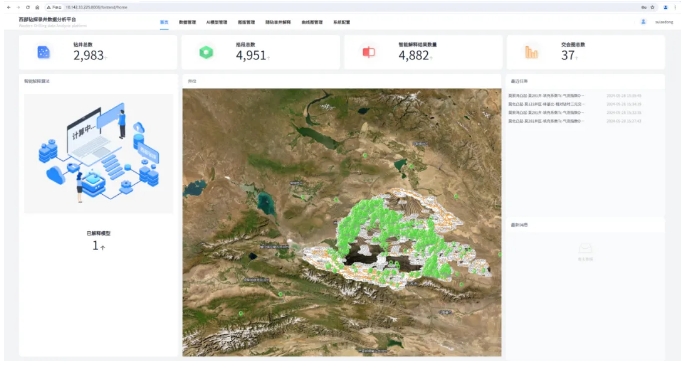Click the green hexagon icon beside 4,951
The height and width of the screenshot is (389, 683).
point(206,52)
